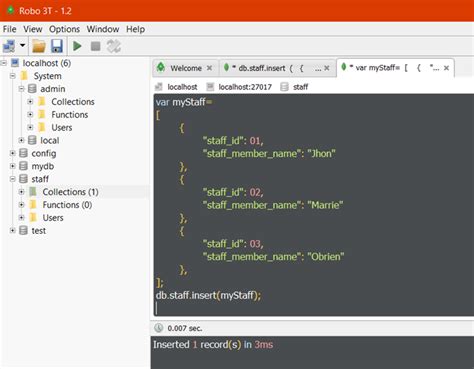The height and width of the screenshot is (369, 474).
Task: Open the View menu
Action: click(33, 29)
